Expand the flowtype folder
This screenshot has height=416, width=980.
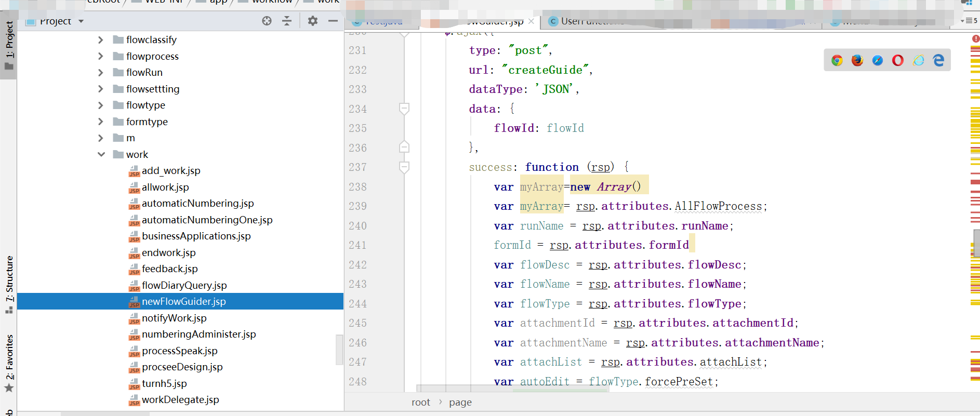[101, 105]
